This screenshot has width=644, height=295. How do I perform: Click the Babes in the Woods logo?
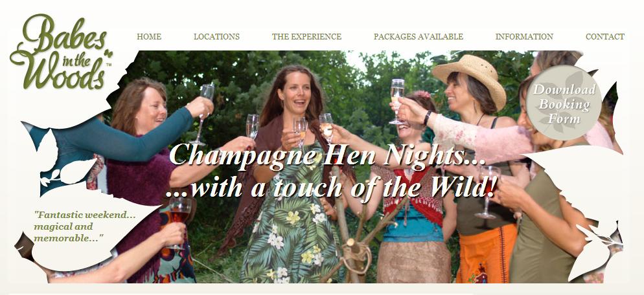(61, 52)
